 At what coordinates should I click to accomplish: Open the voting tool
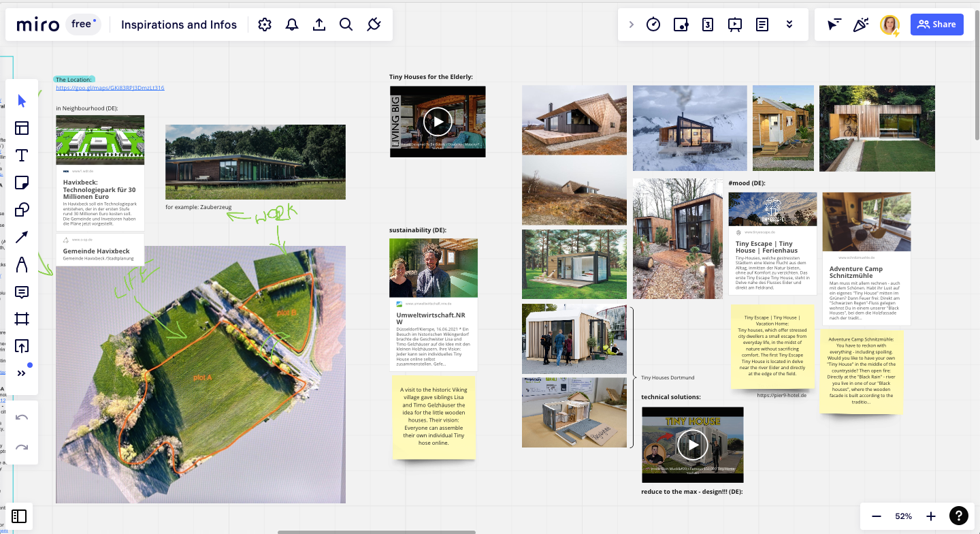[x=681, y=25]
